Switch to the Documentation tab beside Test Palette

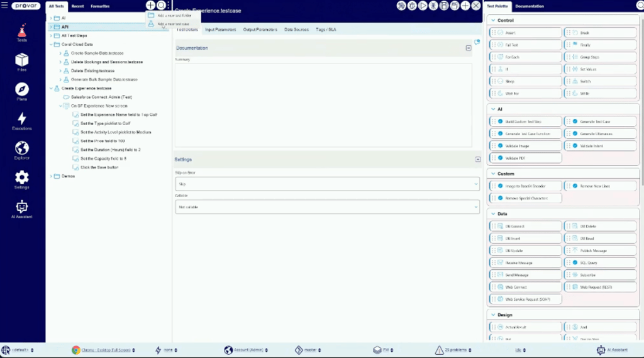pyautogui.click(x=530, y=6)
